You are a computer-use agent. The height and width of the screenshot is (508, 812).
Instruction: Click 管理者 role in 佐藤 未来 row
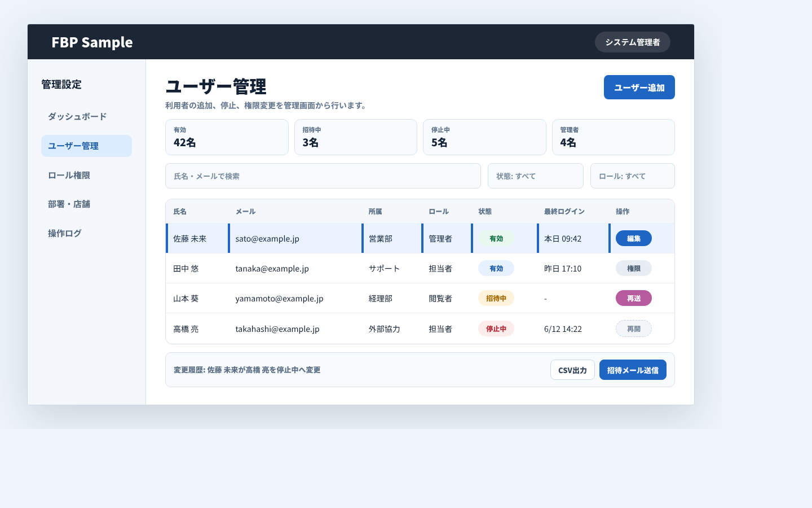(x=440, y=239)
